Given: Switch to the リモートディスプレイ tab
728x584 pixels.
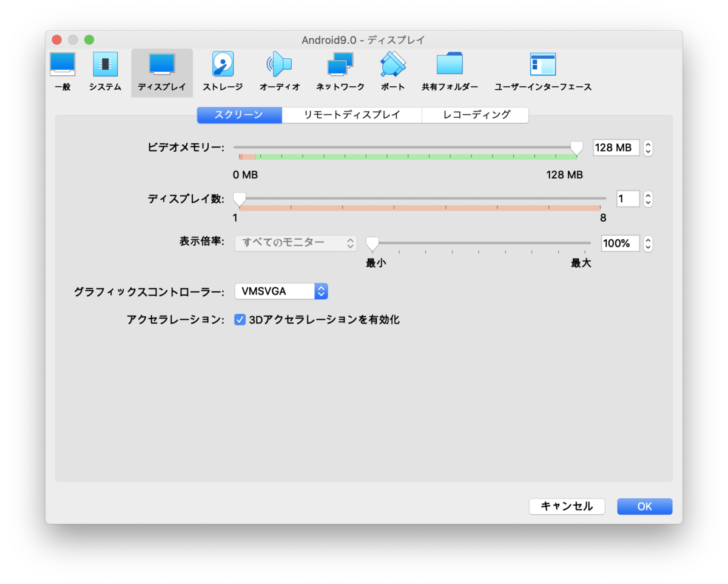Looking at the screenshot, I should point(352,115).
